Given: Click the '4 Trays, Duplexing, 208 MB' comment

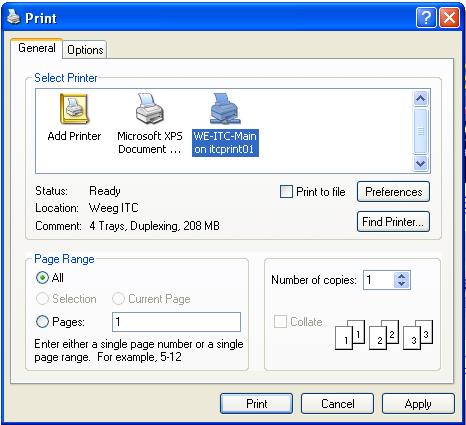Looking at the screenshot, I should pyautogui.click(x=154, y=226).
